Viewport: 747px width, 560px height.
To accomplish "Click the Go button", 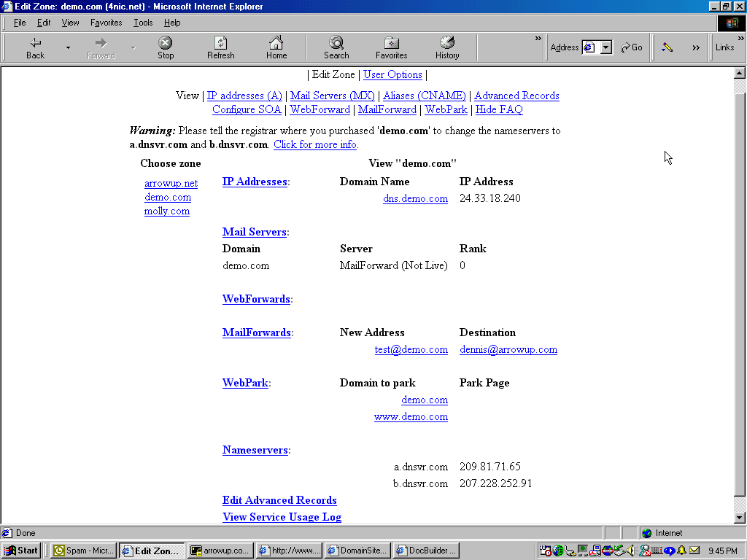I will click(631, 47).
